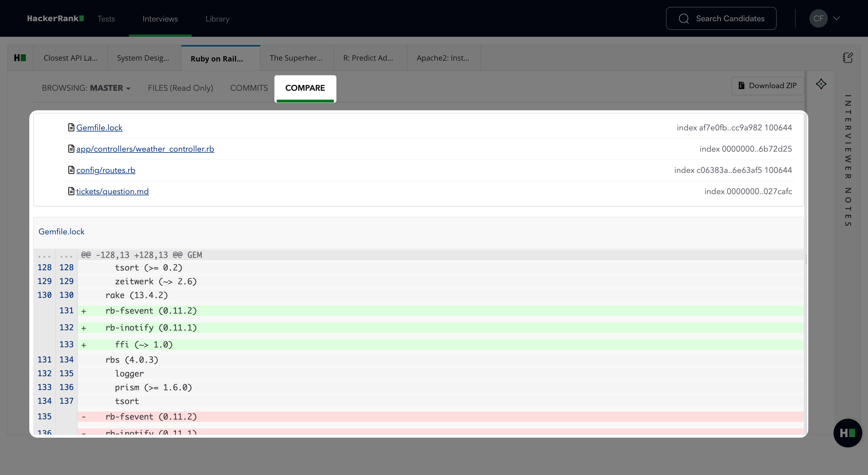This screenshot has height=475, width=868.
Task: Click the file icon beside tickets/question.md
Action: [71, 191]
